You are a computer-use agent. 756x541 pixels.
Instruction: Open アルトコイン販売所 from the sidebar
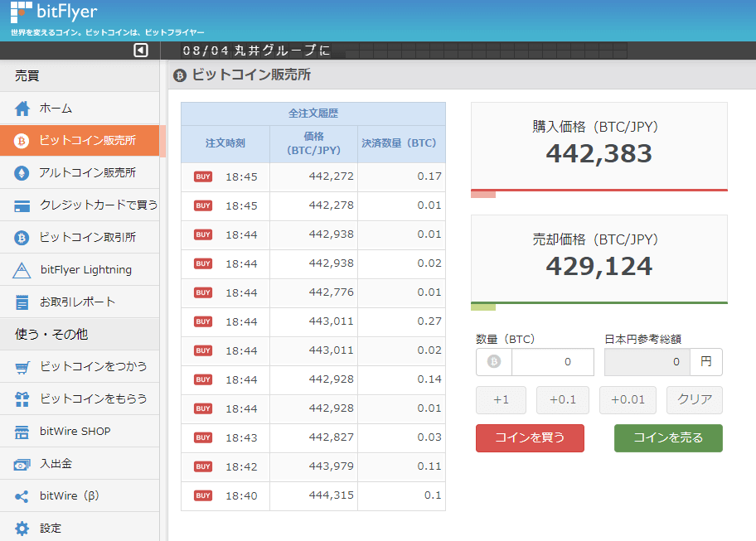[80, 172]
